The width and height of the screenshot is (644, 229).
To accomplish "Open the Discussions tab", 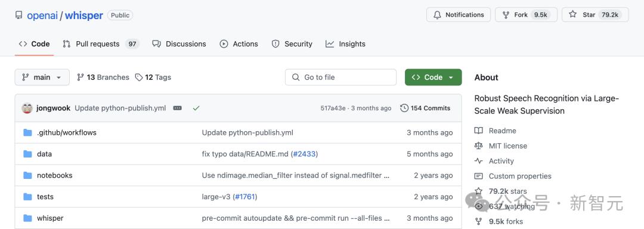I will coord(179,44).
